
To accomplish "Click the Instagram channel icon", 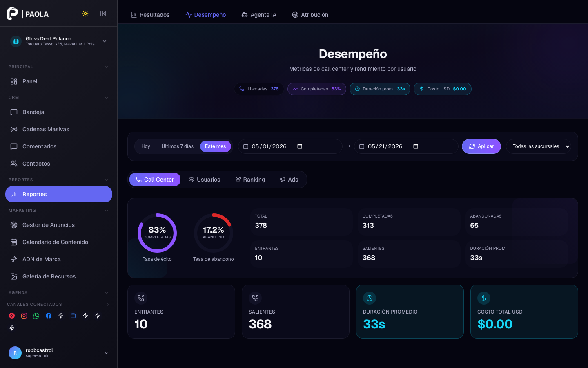I will click(x=24, y=316).
